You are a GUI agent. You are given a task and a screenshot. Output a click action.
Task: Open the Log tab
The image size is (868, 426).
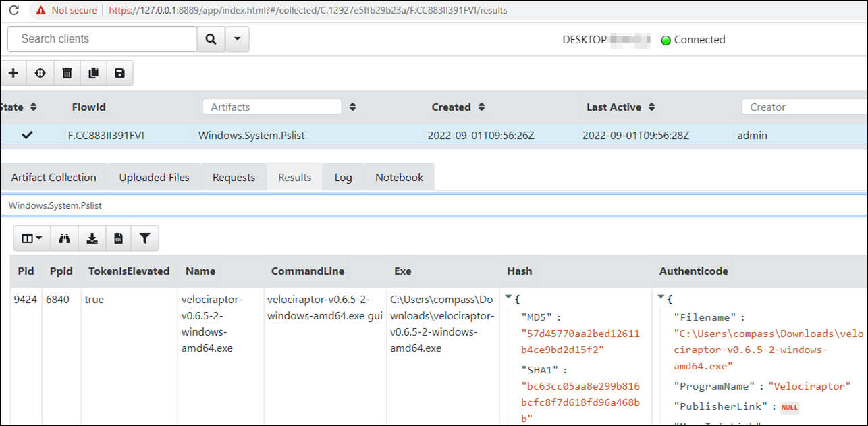344,178
